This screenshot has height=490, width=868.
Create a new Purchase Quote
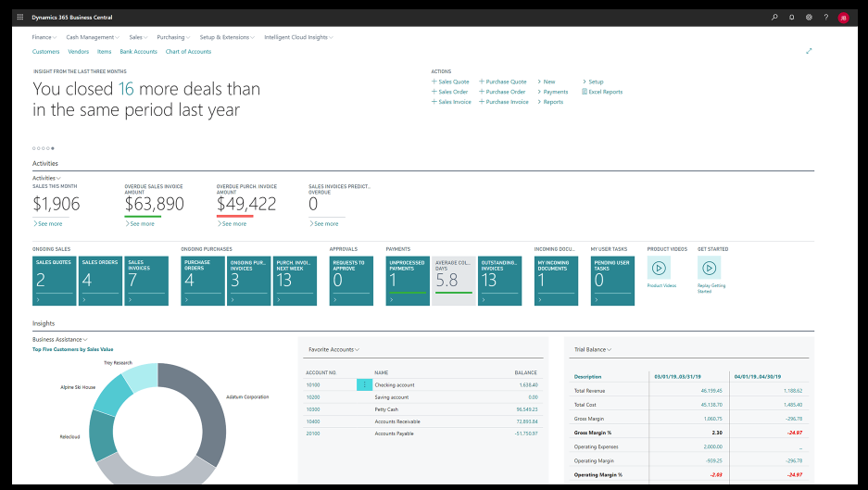pos(503,82)
